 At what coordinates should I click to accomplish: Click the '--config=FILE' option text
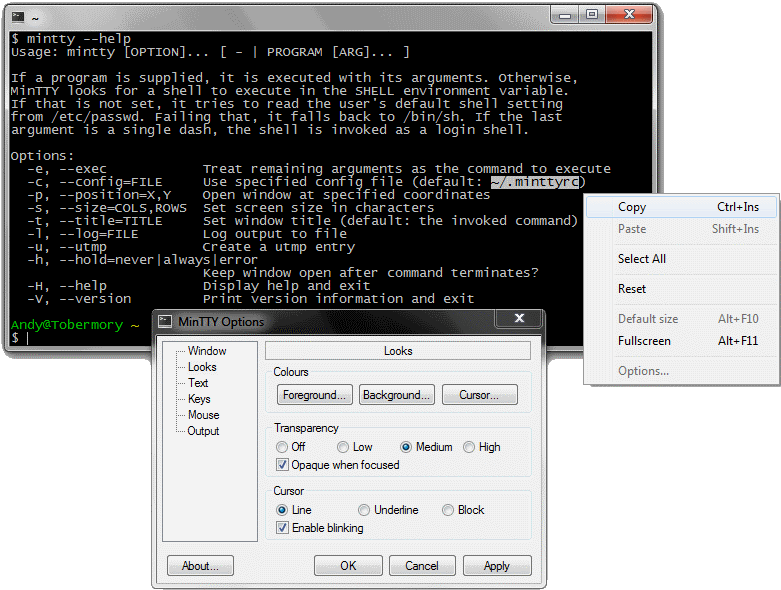pyautogui.click(x=111, y=182)
